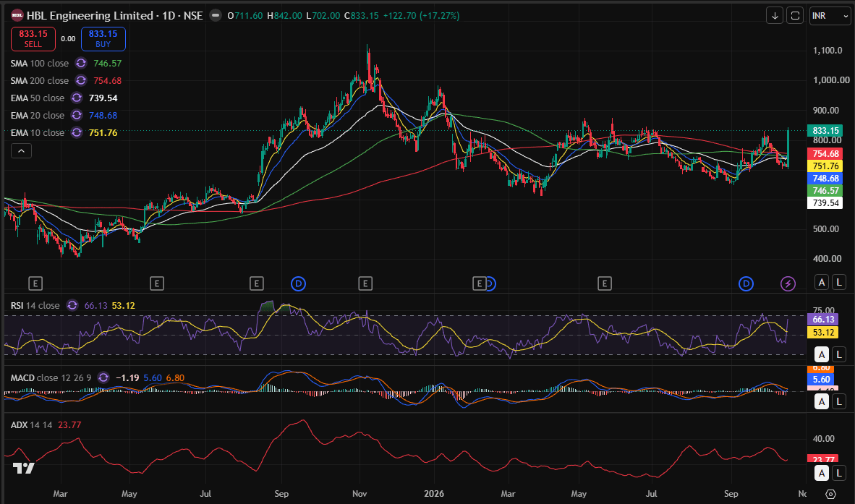Click the green 833.15 last price label on the price scale
Screen dimensions: 855x504
[825, 130]
